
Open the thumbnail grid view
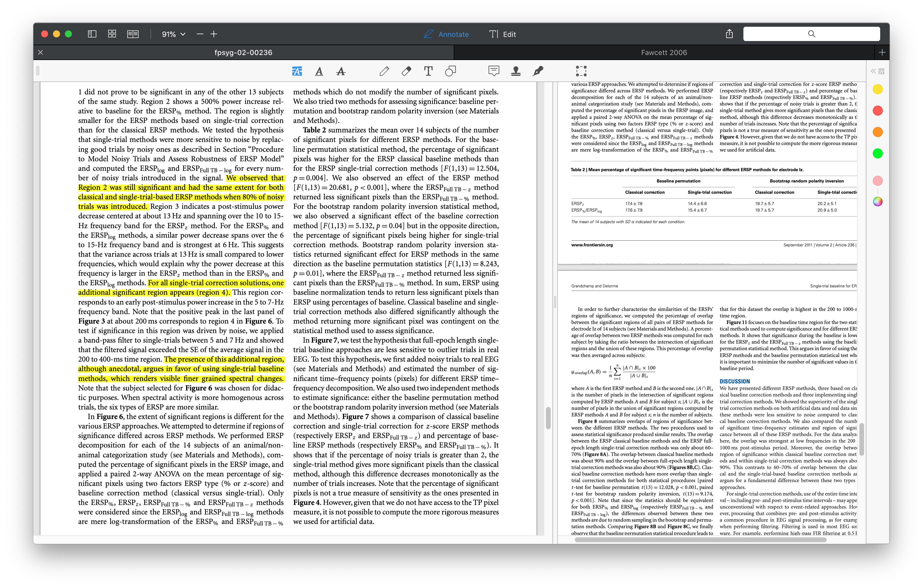click(x=112, y=34)
